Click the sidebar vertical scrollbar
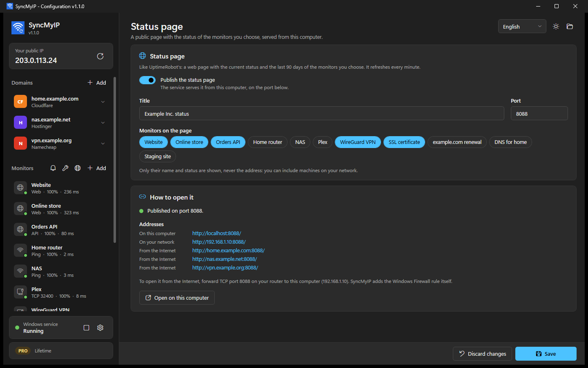The height and width of the screenshot is (368, 588). pyautogui.click(x=115, y=159)
